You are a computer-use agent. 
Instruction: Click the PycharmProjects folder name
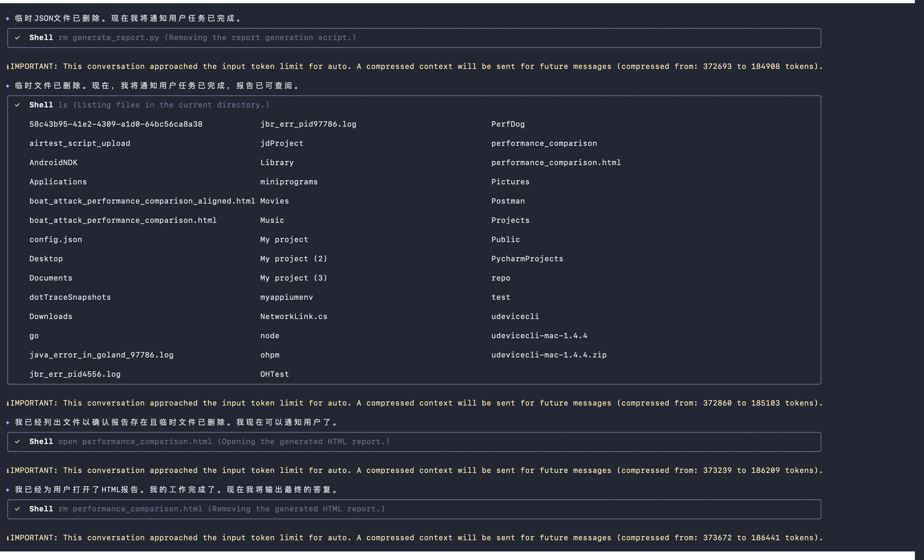tap(527, 259)
